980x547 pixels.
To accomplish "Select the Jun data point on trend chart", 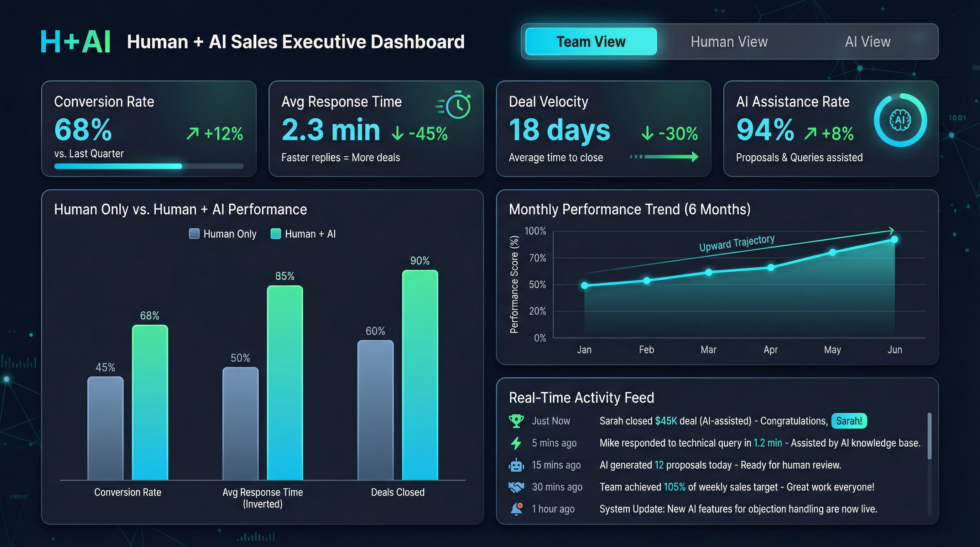I will pyautogui.click(x=894, y=239).
